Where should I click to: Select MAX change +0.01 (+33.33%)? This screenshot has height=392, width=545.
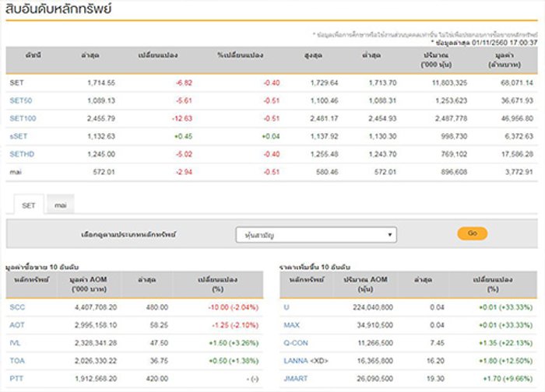click(x=506, y=325)
